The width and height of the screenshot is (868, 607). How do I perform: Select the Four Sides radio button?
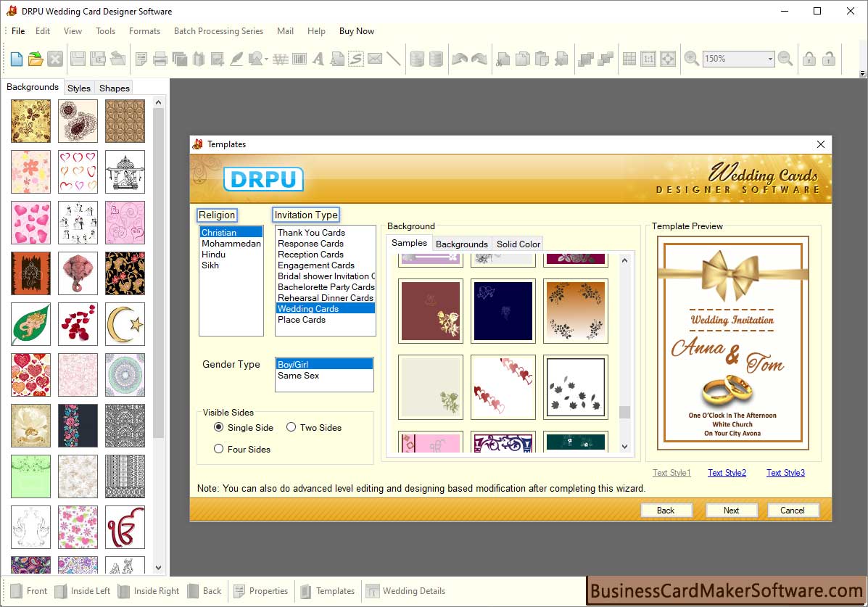coord(219,449)
